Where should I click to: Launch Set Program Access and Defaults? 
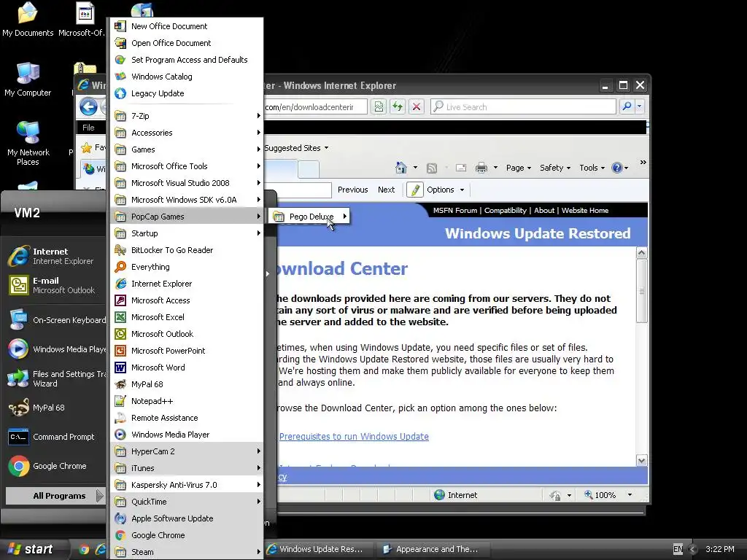pos(186,60)
